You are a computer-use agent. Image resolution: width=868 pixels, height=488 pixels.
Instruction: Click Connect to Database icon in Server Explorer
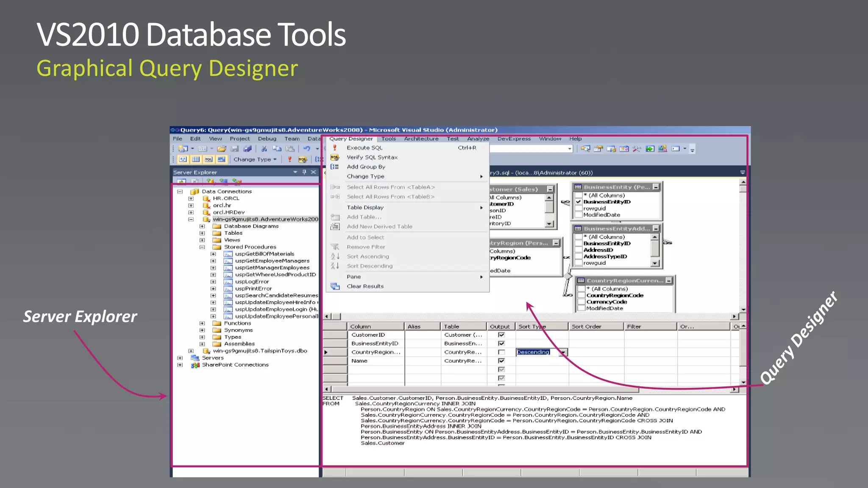(211, 181)
